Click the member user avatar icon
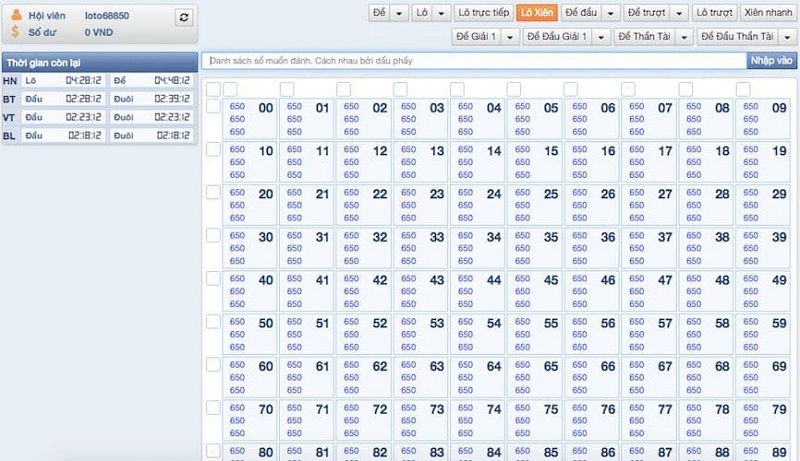The image size is (800, 461). (16, 15)
